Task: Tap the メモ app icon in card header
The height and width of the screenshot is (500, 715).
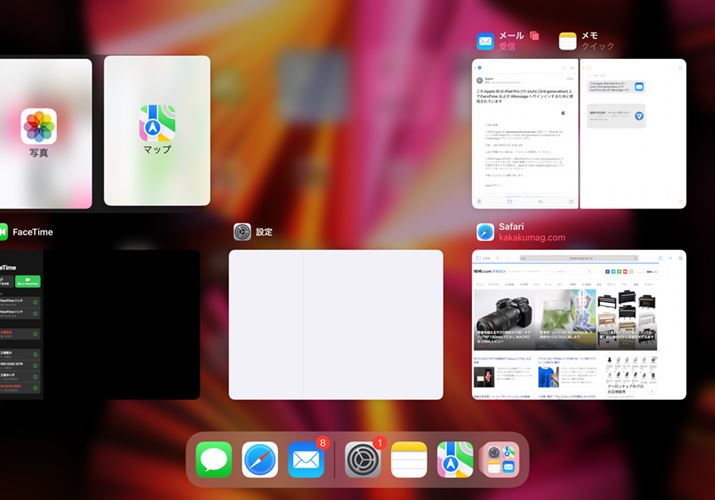Action: [567, 41]
